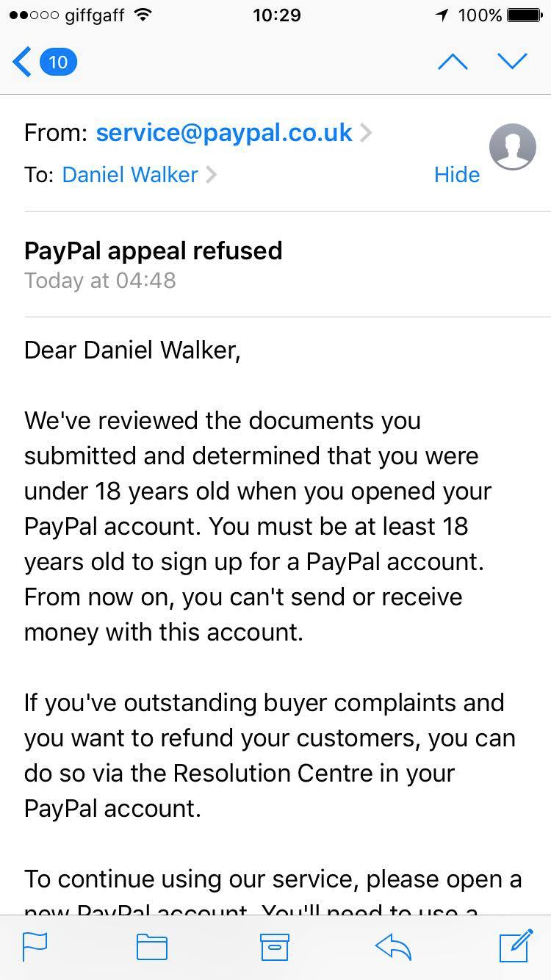551x980 pixels.
Task: Tap the subject line PayPal appeal refused
Action: 153,251
